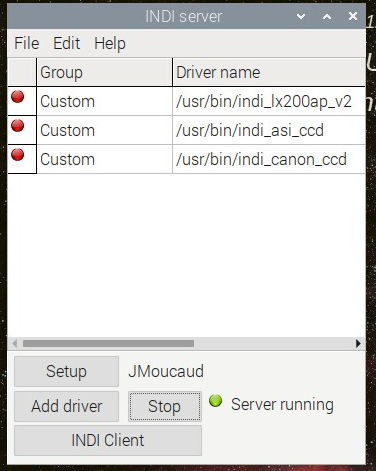Open the File menu
This screenshot has height=471, width=376.
pos(27,43)
